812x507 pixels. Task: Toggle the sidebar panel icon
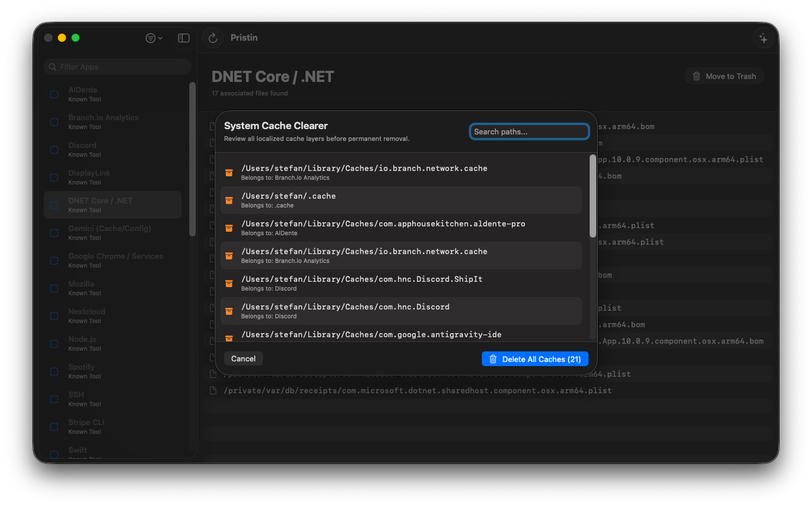pyautogui.click(x=184, y=38)
